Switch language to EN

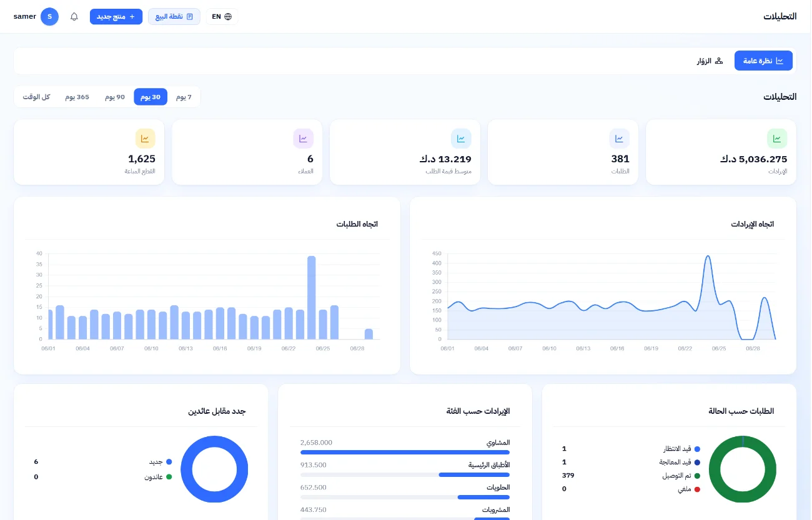[222, 17]
